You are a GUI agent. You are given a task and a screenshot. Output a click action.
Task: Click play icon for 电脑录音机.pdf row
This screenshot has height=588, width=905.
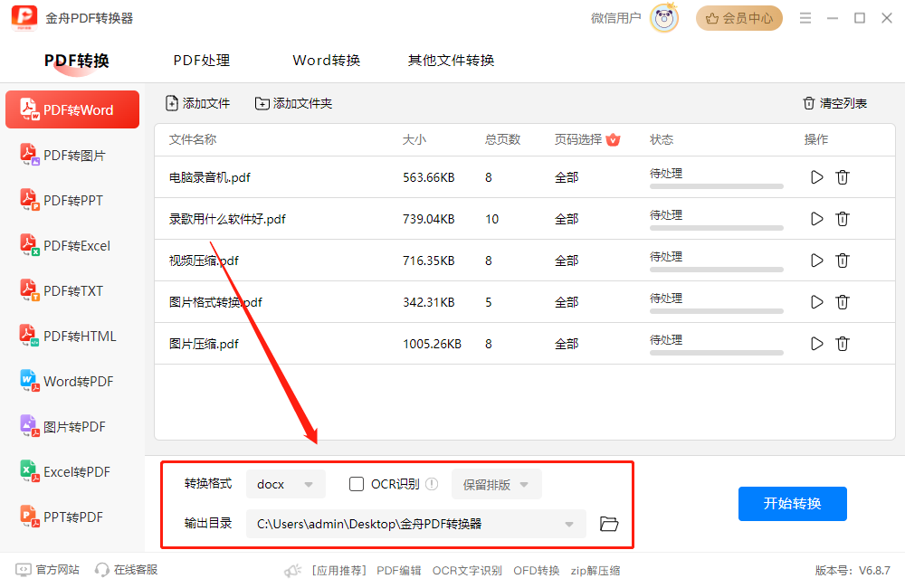click(x=816, y=177)
